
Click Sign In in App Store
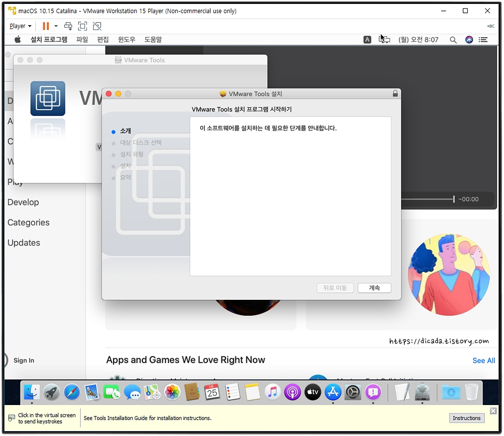24,360
